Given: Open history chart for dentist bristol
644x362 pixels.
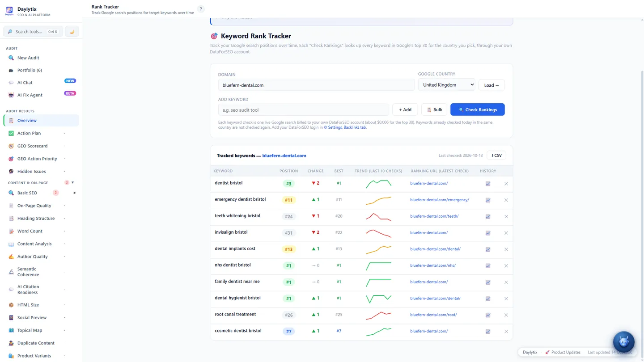Looking at the screenshot, I should (488, 184).
